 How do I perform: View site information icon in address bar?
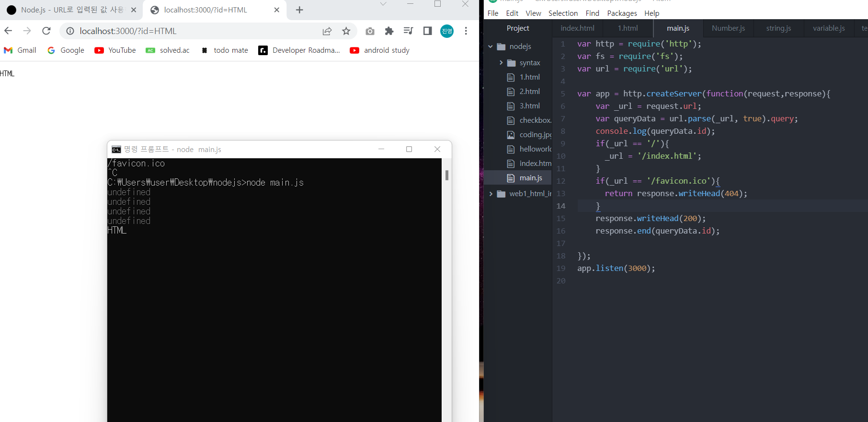tap(70, 31)
